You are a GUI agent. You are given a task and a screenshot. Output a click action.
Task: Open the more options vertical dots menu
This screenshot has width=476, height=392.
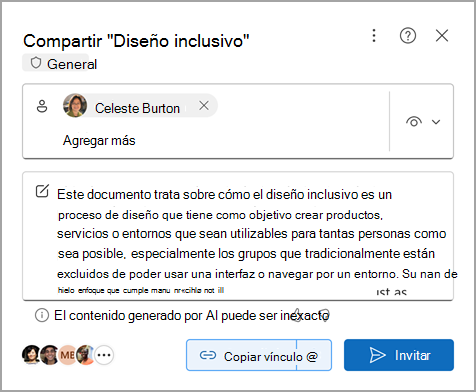point(374,36)
